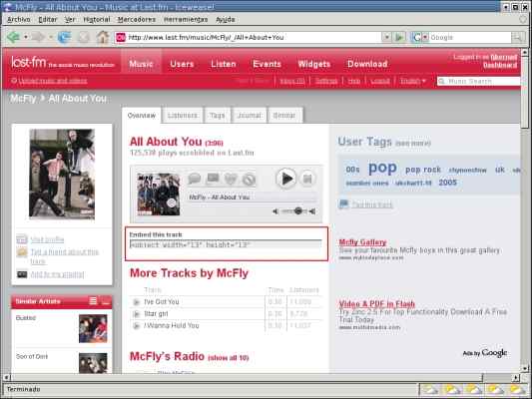Open the Forward button history dropdown arrow
This screenshot has width=532, height=399.
(50, 37)
